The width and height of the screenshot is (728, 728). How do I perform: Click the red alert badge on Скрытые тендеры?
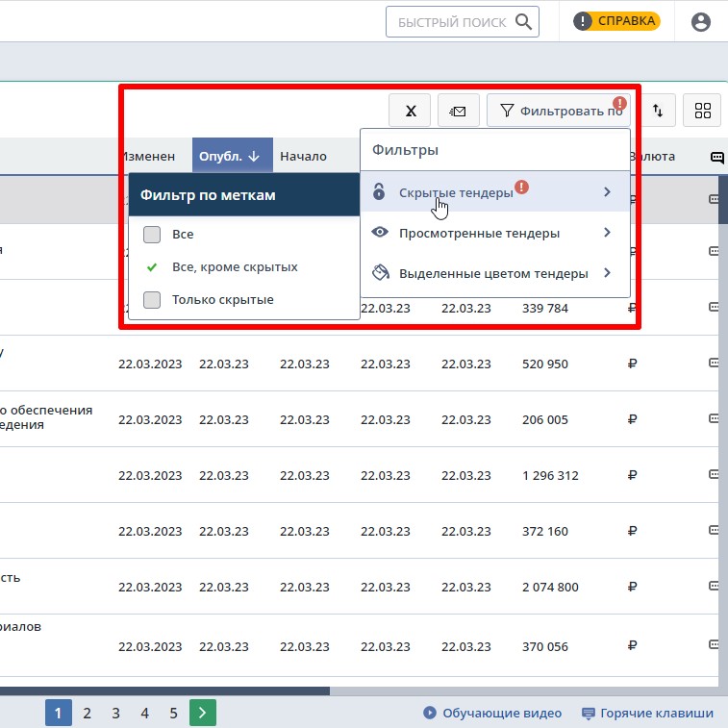521,188
